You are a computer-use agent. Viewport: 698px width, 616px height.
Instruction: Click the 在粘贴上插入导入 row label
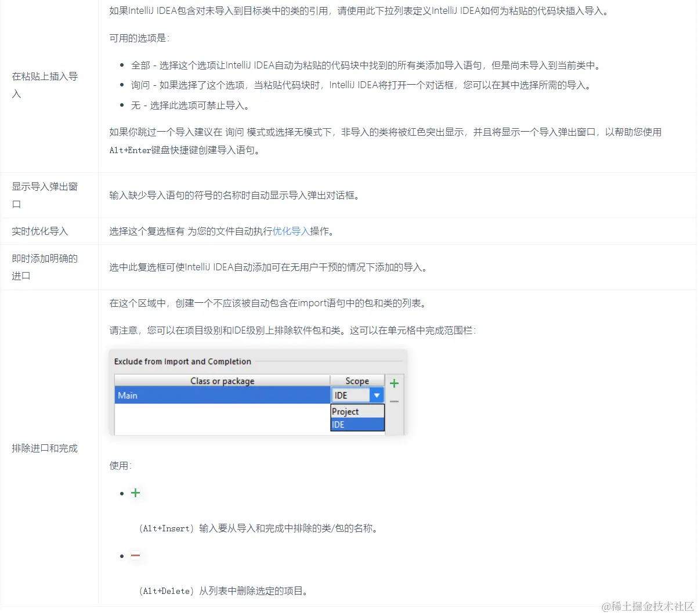point(45,85)
